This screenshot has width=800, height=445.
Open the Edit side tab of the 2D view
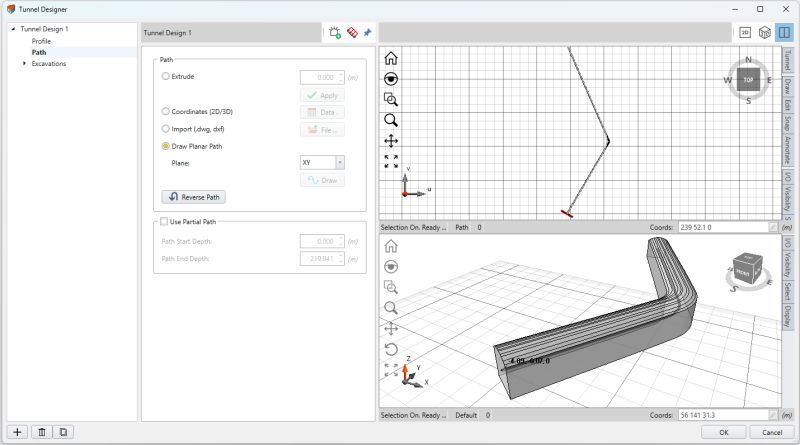point(787,105)
